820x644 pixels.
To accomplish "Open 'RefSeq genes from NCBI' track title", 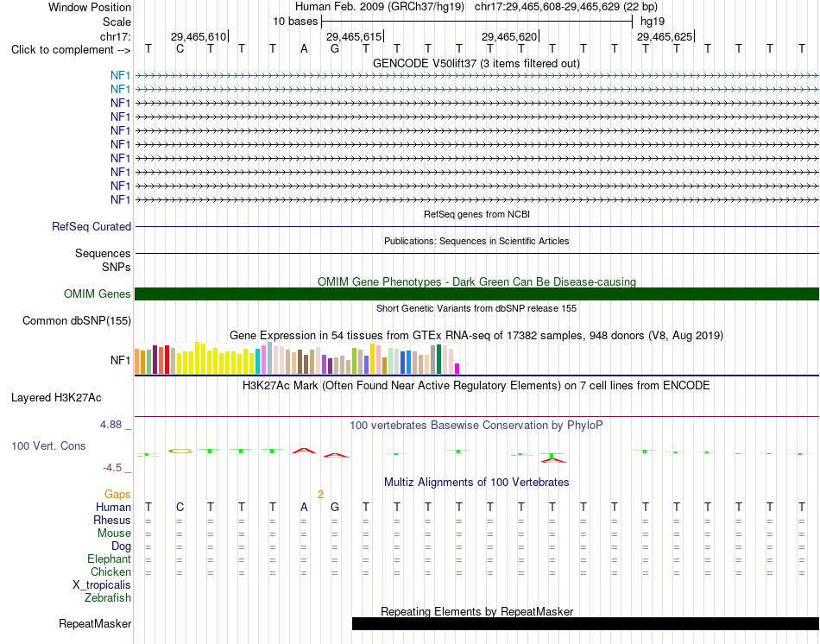I will tap(476, 214).
